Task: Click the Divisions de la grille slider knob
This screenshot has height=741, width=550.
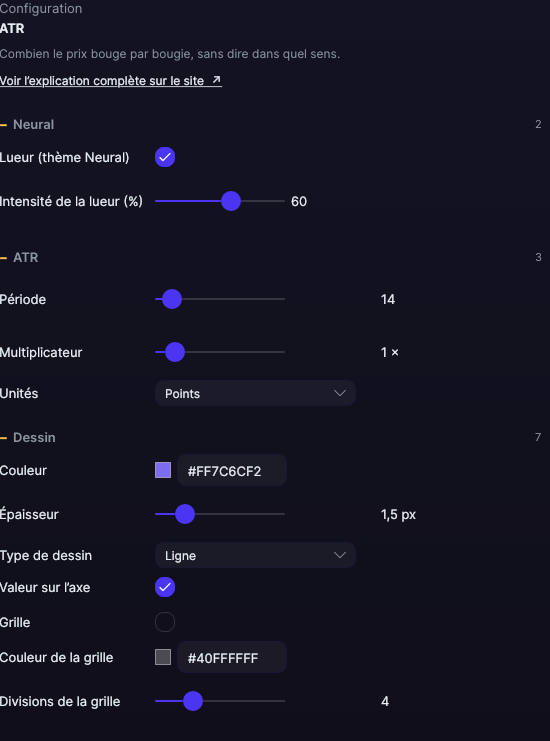Action: (193, 701)
